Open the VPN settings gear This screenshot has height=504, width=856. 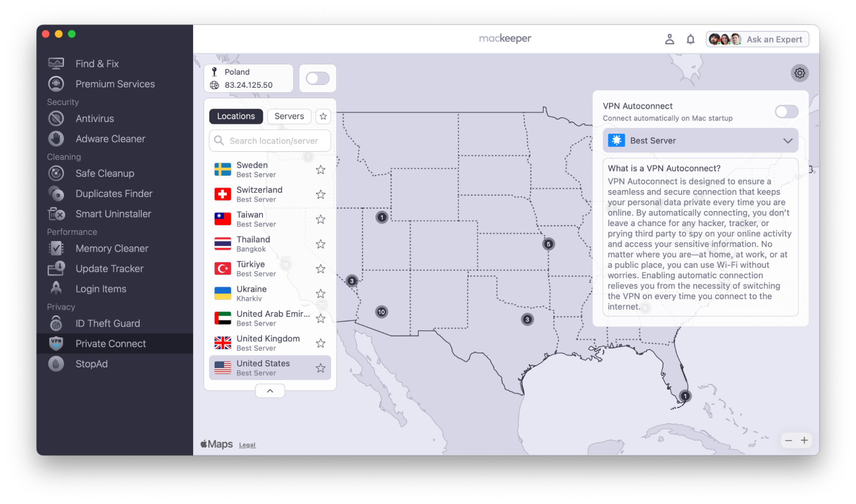(x=800, y=73)
